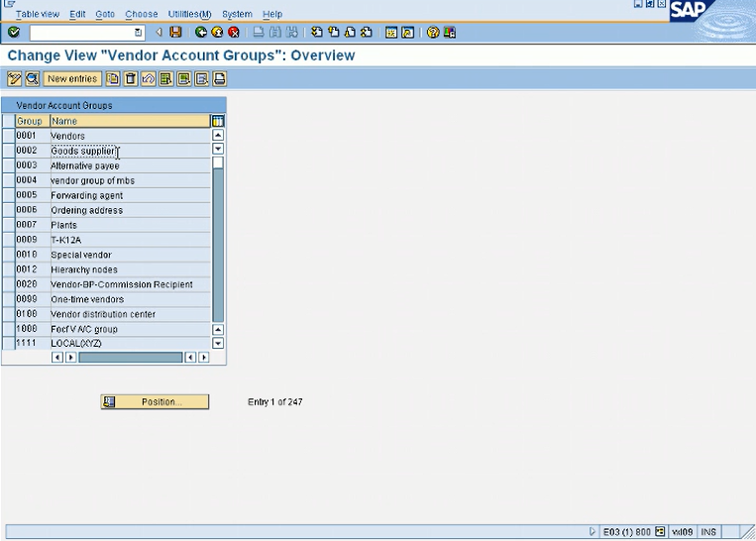Click scroll-down arrow beside Goods supplier row

coord(218,149)
